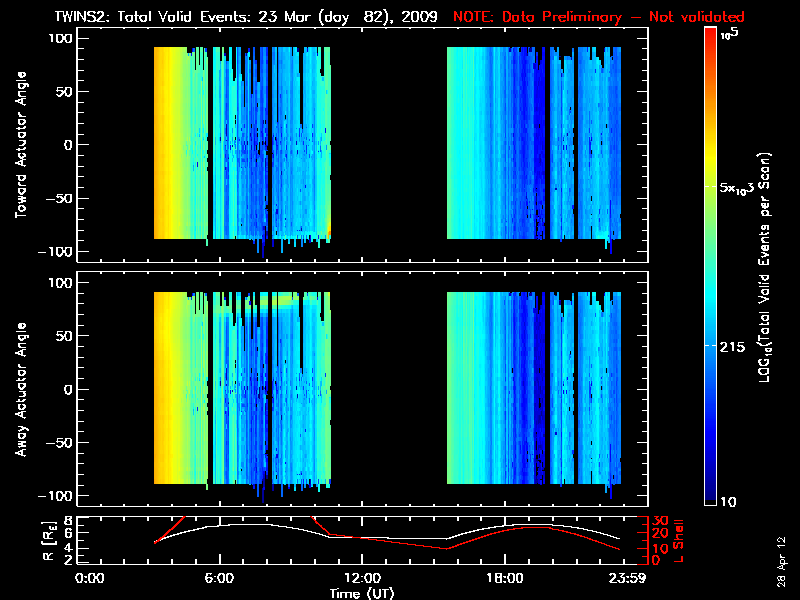
Task: Click the red "L Shell" axis label
Action: pyautogui.click(x=682, y=540)
